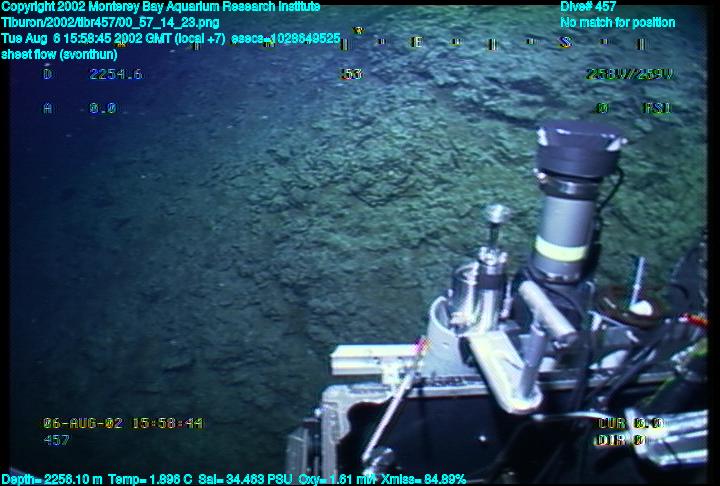Click the Tue Aug 6 GMT date line
This screenshot has height=486, width=720.
170,38
